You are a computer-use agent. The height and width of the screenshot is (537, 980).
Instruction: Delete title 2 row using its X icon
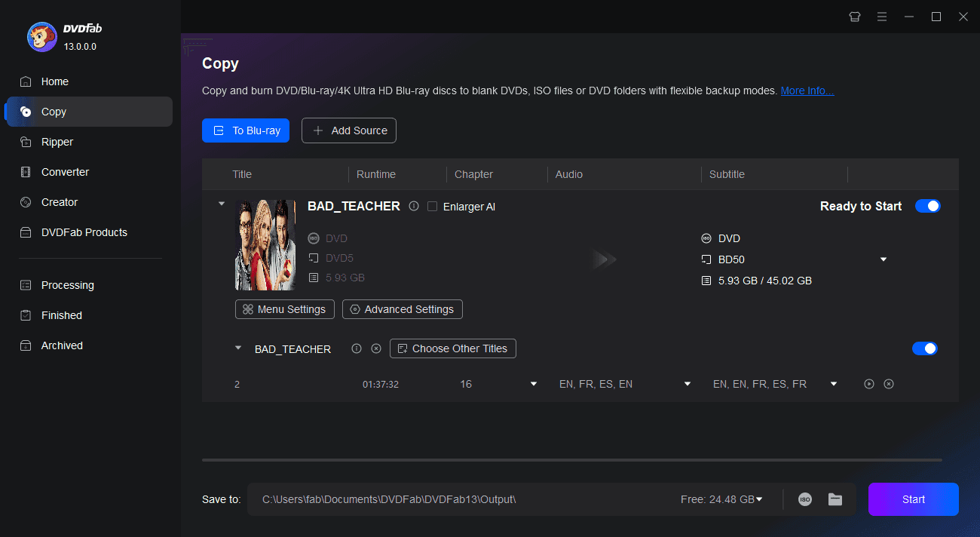pyautogui.click(x=889, y=384)
